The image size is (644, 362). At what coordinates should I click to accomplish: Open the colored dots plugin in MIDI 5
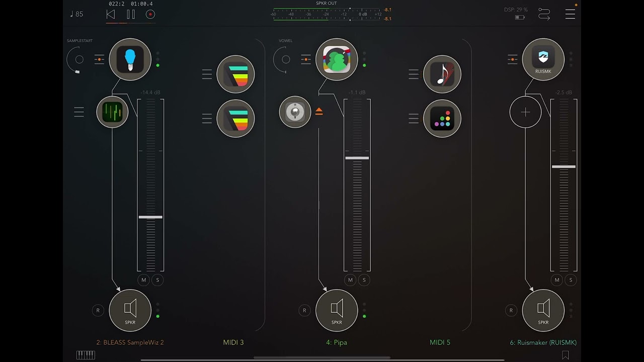(x=442, y=118)
